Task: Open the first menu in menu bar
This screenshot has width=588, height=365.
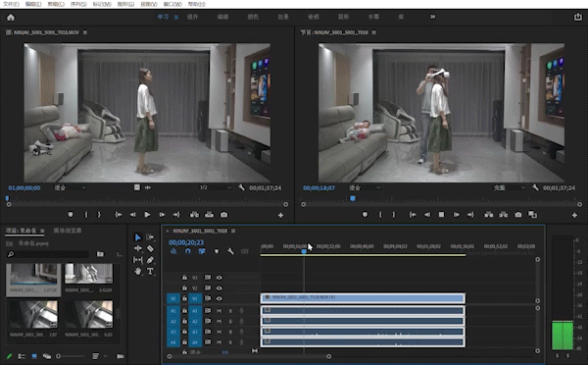Action: (11, 4)
